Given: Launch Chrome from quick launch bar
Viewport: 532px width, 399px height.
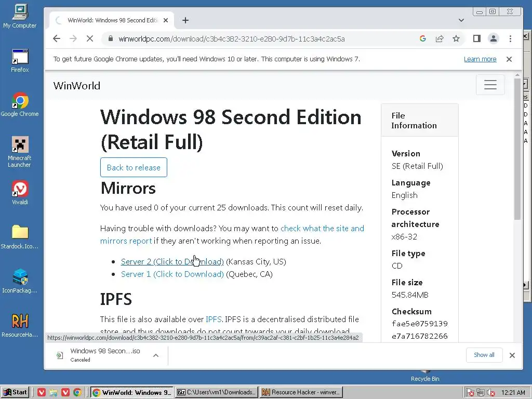Looking at the screenshot, I should click(x=77, y=393).
